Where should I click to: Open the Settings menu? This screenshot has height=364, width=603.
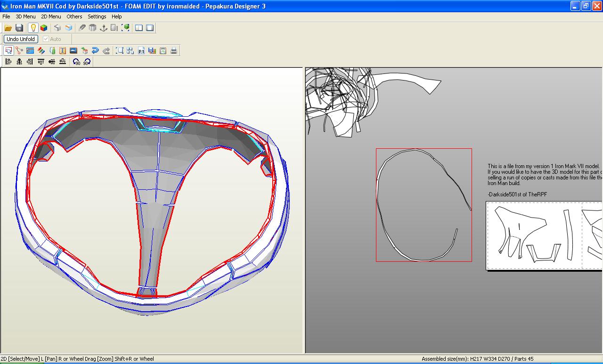click(97, 16)
